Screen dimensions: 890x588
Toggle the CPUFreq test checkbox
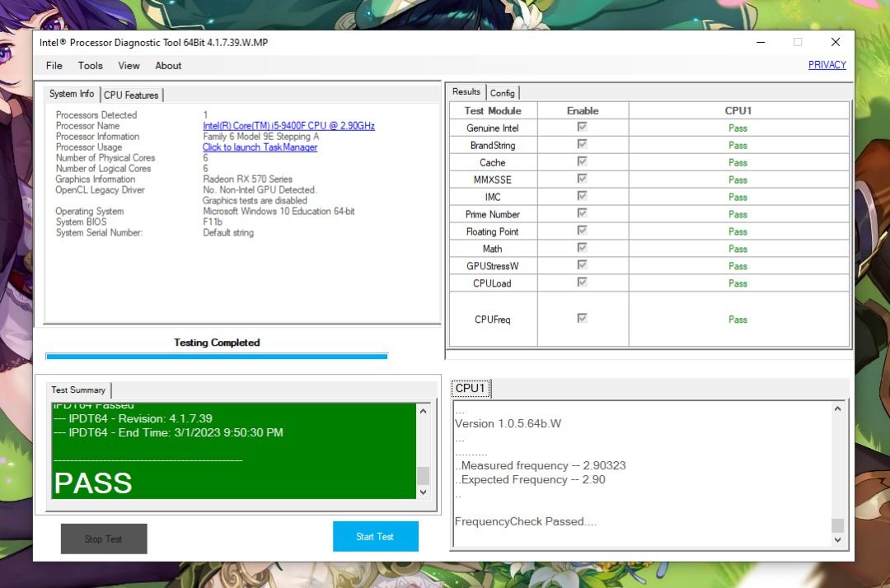[582, 318]
